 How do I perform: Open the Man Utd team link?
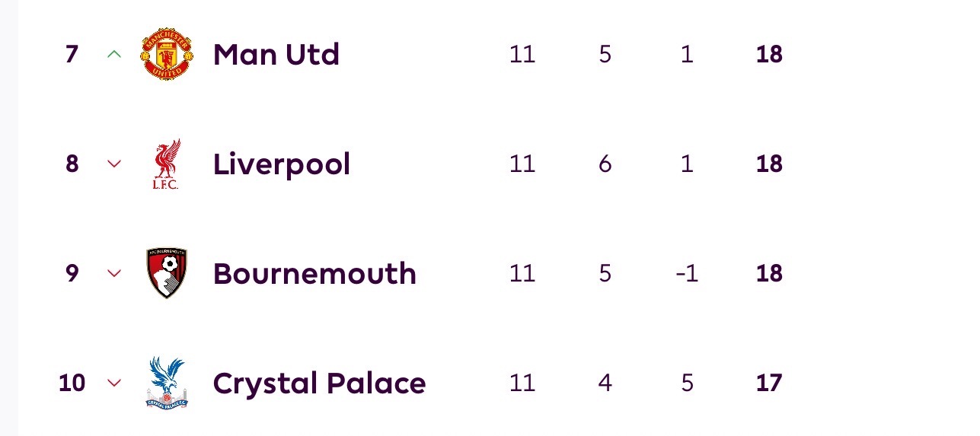coord(276,55)
